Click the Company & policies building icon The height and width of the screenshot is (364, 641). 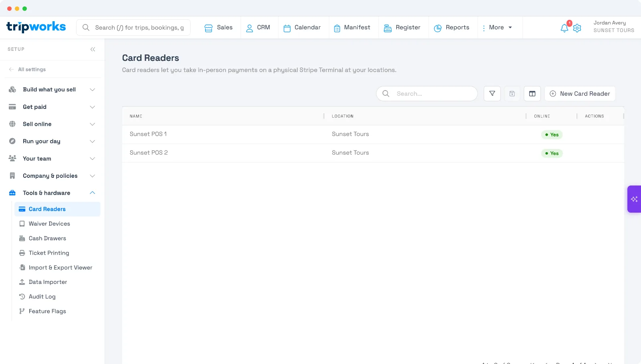(12, 176)
